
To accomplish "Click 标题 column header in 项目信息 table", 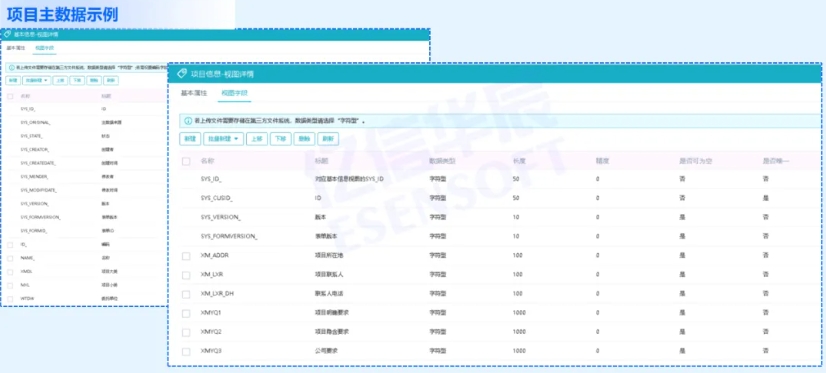I will [x=321, y=161].
